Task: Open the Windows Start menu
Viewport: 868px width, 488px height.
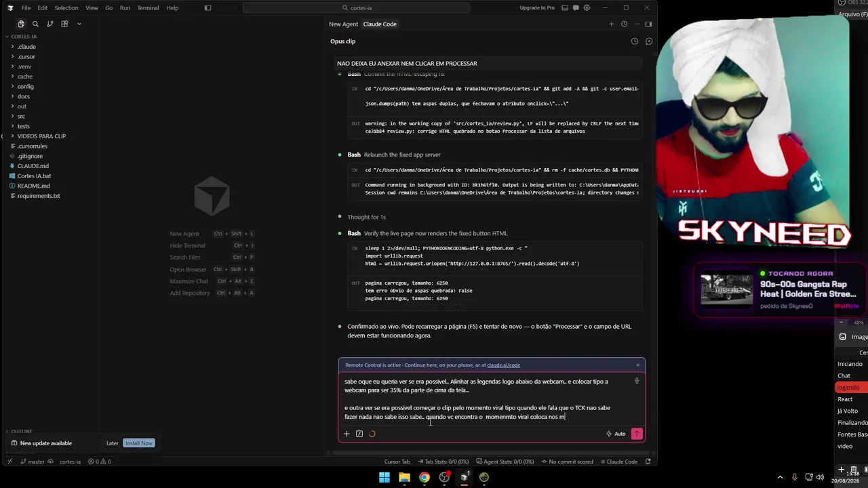Action: coord(384,477)
